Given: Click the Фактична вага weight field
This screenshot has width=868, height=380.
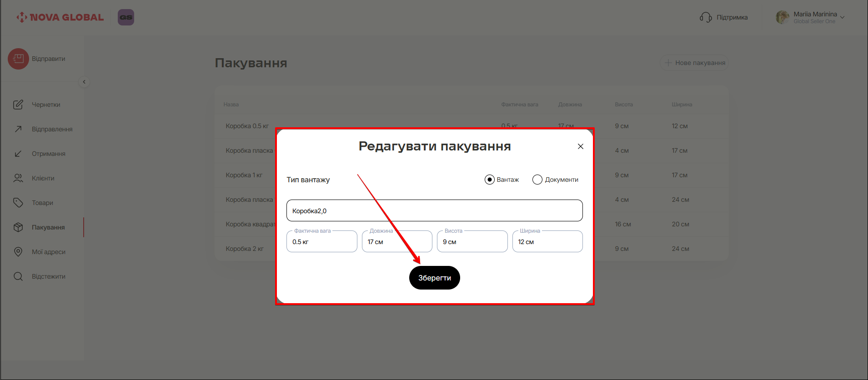Looking at the screenshot, I should tap(321, 242).
